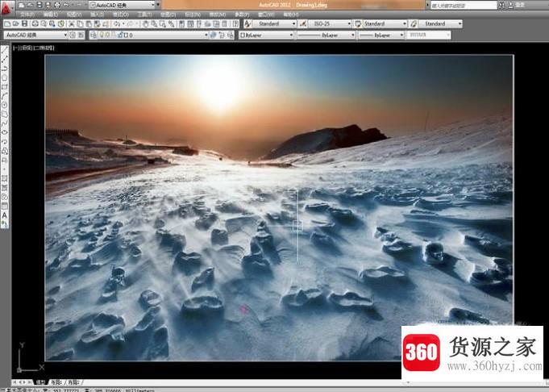
Task: Click the inserted snow landscape image
Action: click(x=280, y=207)
